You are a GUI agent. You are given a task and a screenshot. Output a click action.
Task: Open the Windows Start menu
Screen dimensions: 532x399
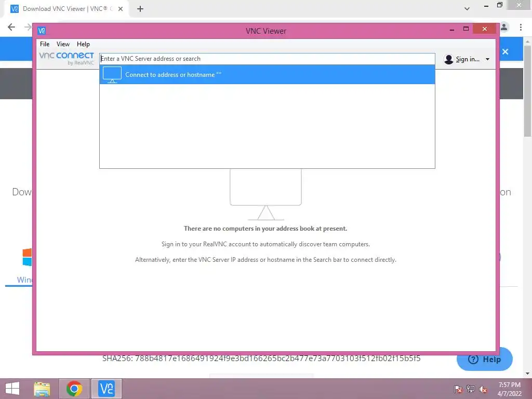click(12, 389)
